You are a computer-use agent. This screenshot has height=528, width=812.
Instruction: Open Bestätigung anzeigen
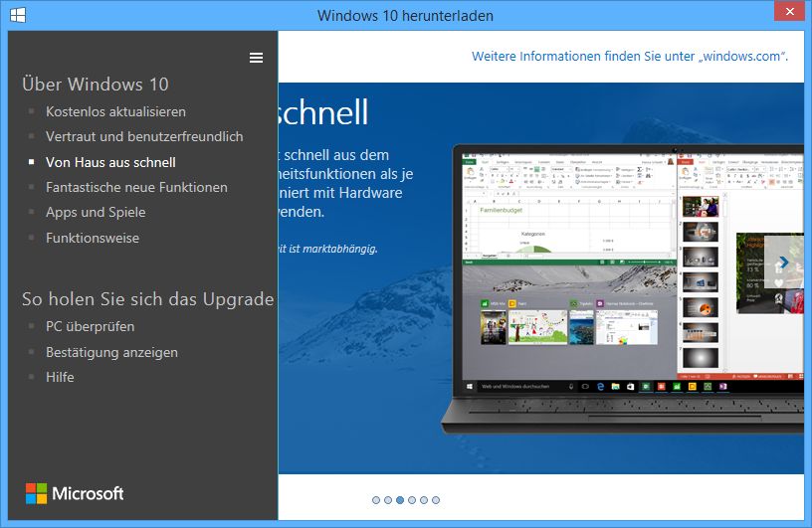click(111, 353)
